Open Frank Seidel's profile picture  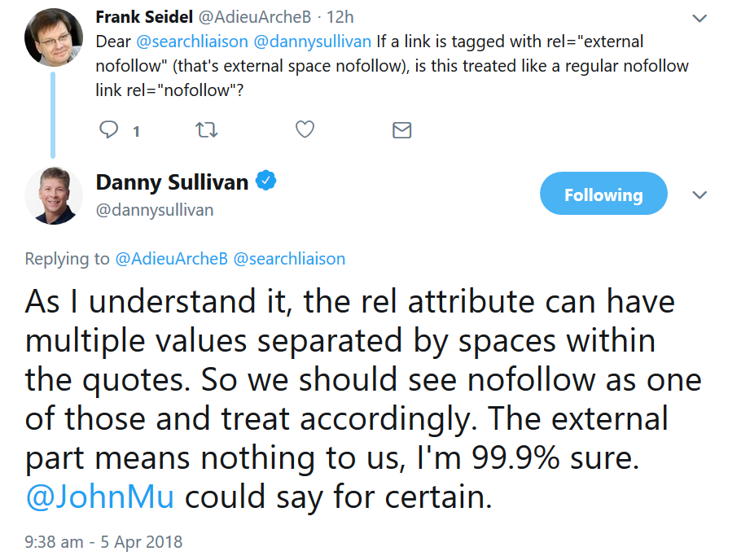[x=54, y=37]
